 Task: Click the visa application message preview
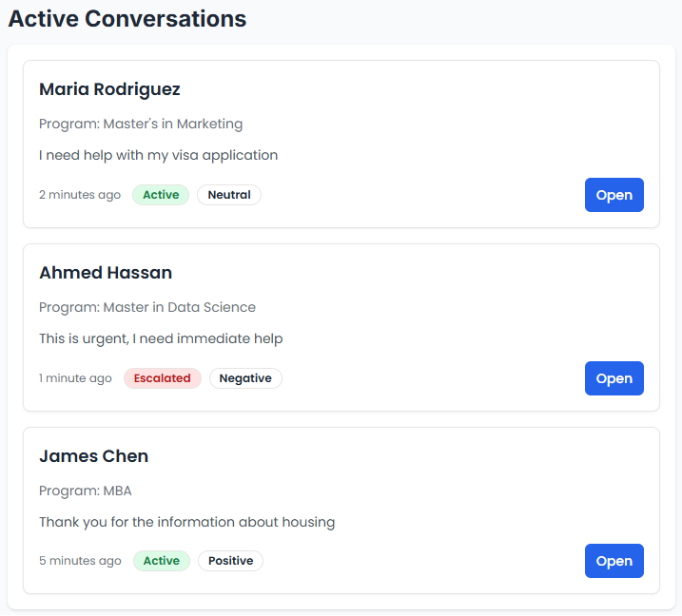pyautogui.click(x=158, y=155)
